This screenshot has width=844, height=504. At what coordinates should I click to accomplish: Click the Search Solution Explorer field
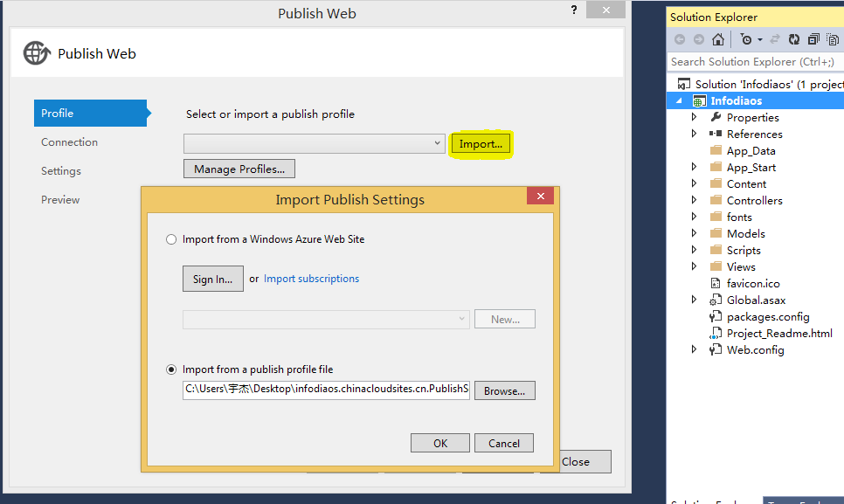(754, 62)
